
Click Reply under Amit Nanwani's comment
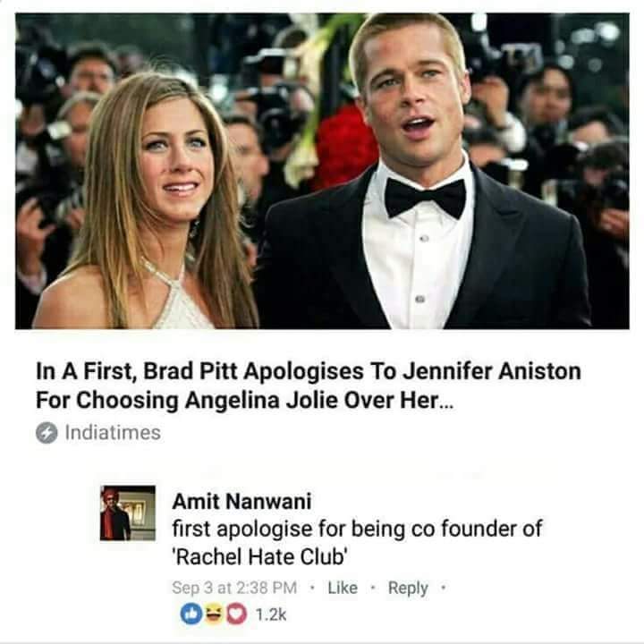point(408,589)
